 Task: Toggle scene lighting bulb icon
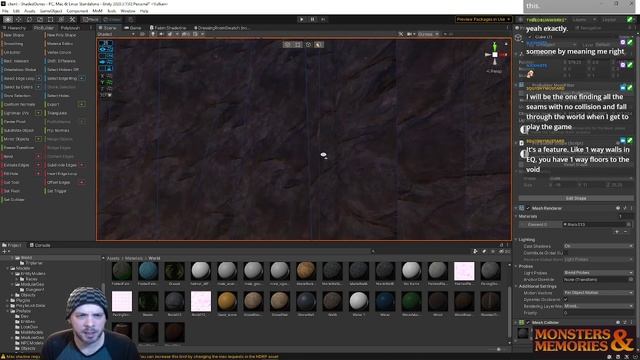point(153,34)
